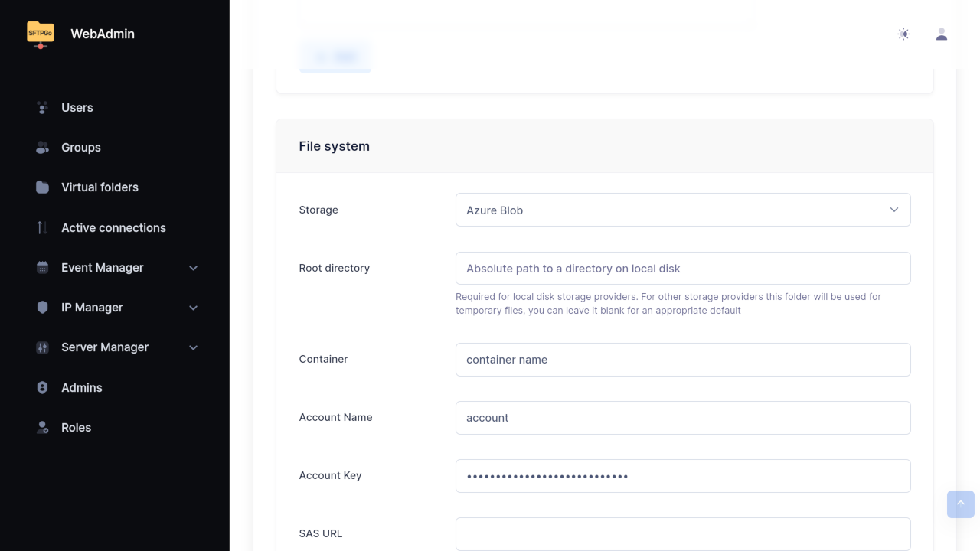Click the Virtual folders icon
Image resolution: width=980 pixels, height=551 pixels.
tap(42, 187)
